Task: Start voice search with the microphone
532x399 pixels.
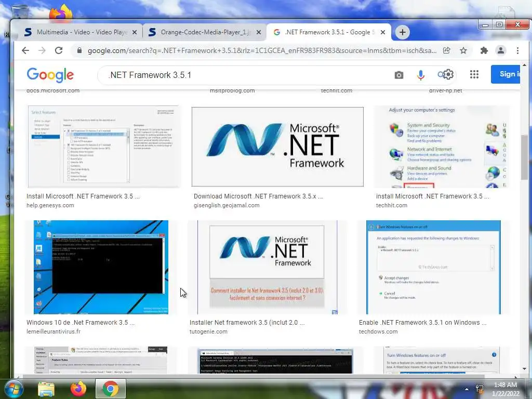Action: click(x=421, y=75)
